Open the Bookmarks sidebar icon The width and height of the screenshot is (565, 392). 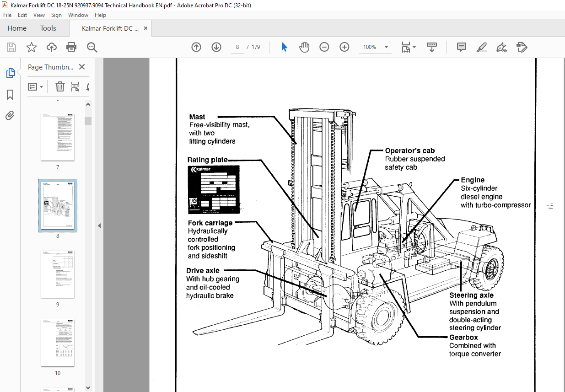10,95
